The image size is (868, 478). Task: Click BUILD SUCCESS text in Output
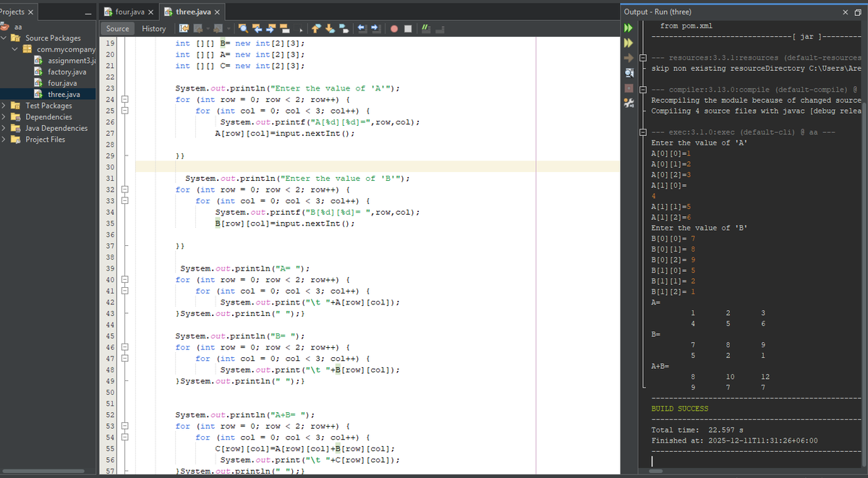pos(680,409)
